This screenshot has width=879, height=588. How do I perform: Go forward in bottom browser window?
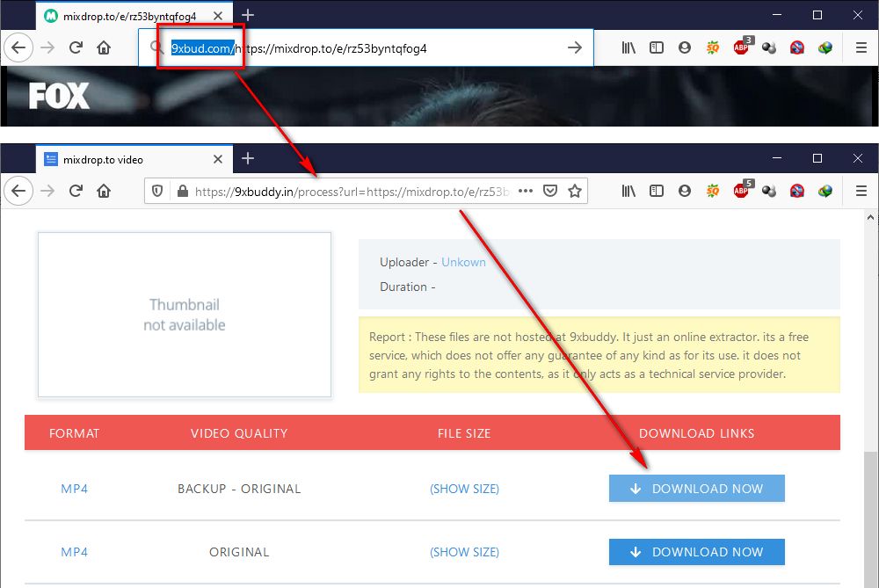click(47, 191)
